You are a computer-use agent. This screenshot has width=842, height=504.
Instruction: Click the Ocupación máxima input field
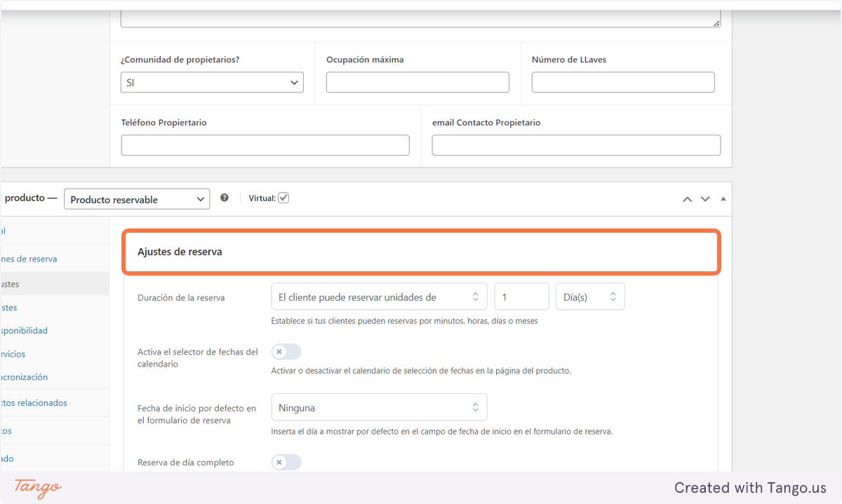[x=417, y=83]
